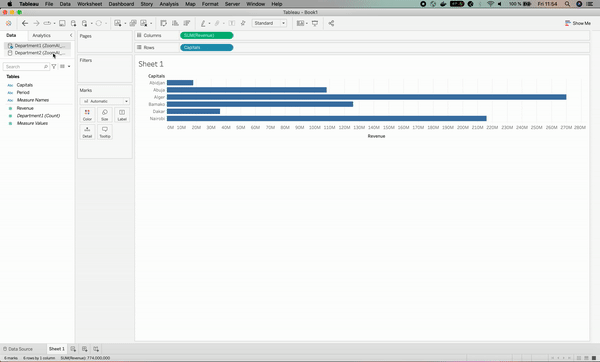Click the Share workbook icon
600x362 pixels.
[x=331, y=23]
